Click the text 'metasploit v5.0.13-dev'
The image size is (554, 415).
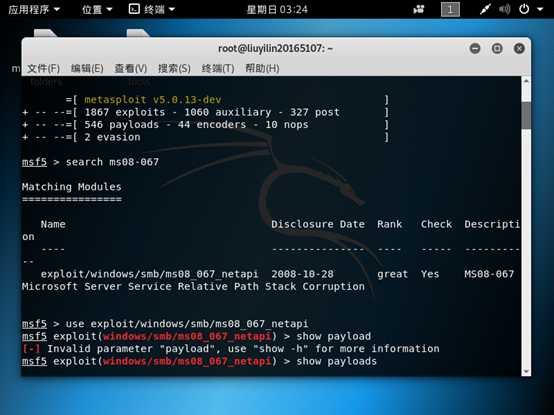(x=153, y=100)
